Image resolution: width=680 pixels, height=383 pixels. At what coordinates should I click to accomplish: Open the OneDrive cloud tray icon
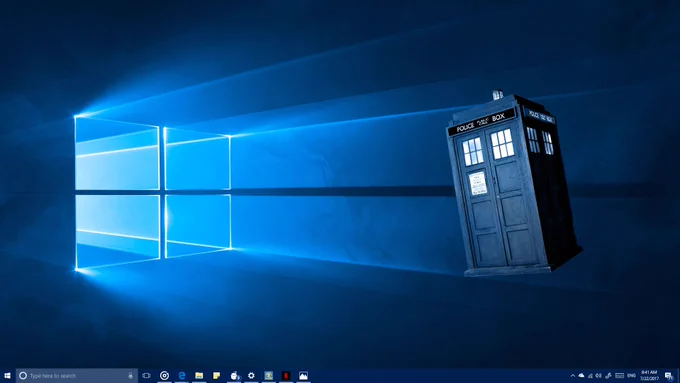tap(582, 376)
